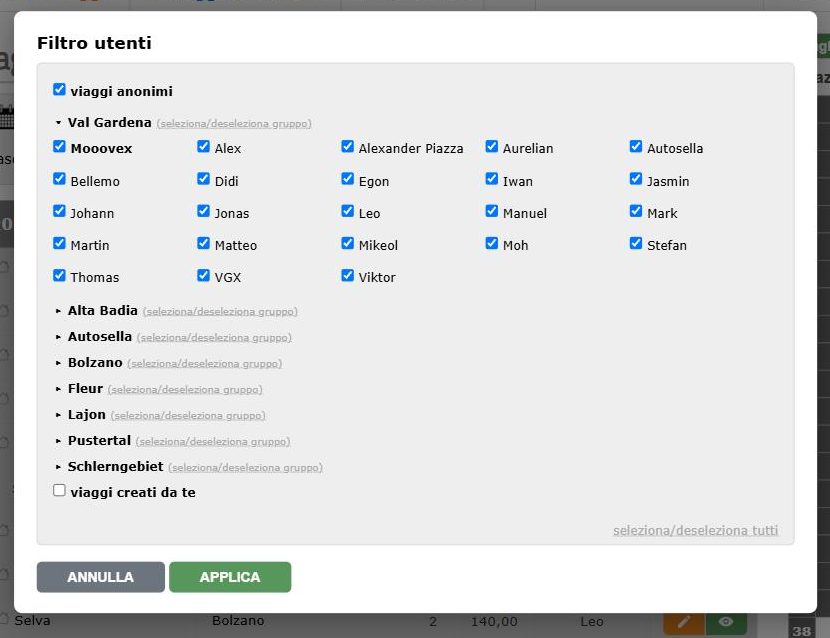Click 'seleziona/deseleziona tutti' link
The height and width of the screenshot is (638, 830).
pyautogui.click(x=696, y=531)
